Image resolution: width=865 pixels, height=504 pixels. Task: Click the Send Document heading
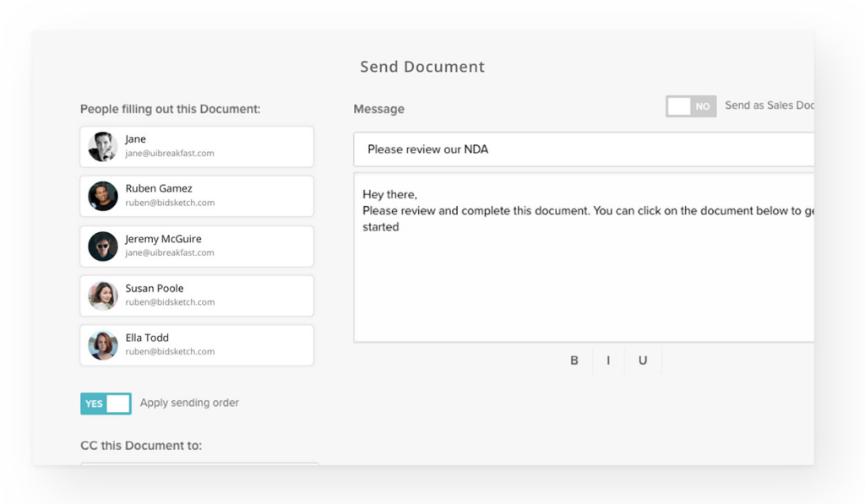click(x=422, y=67)
